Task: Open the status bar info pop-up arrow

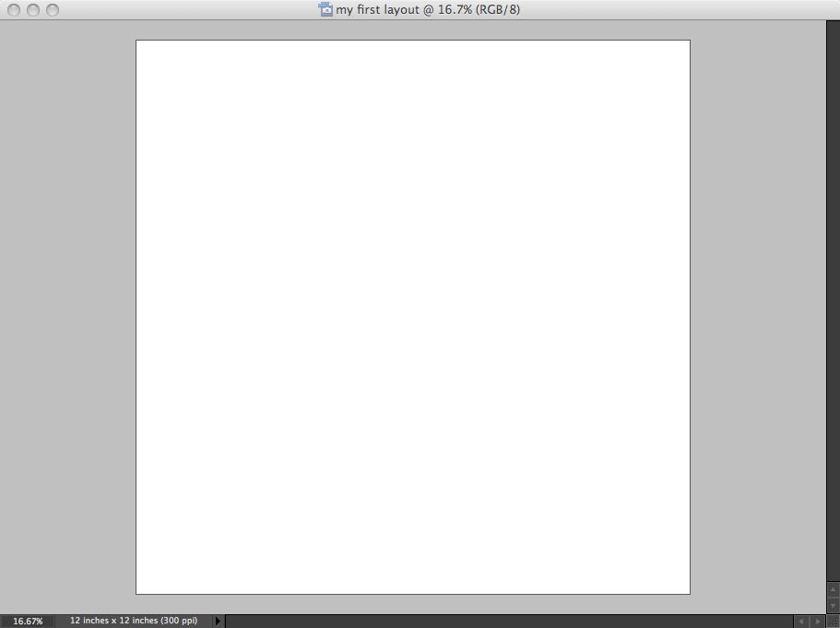Action: tap(219, 622)
